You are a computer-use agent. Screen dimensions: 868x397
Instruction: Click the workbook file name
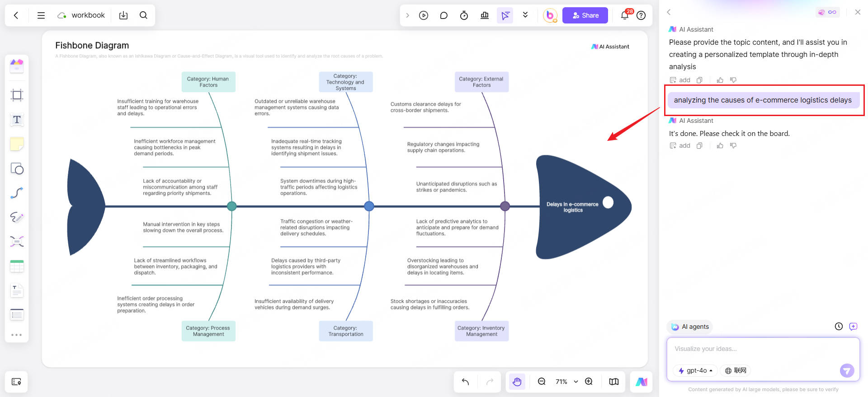click(88, 15)
